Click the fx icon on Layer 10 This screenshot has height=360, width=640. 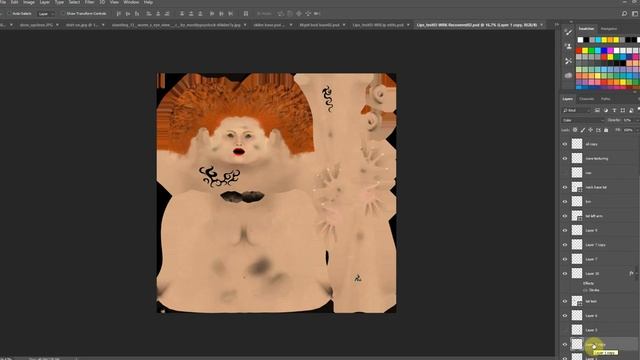(631, 273)
